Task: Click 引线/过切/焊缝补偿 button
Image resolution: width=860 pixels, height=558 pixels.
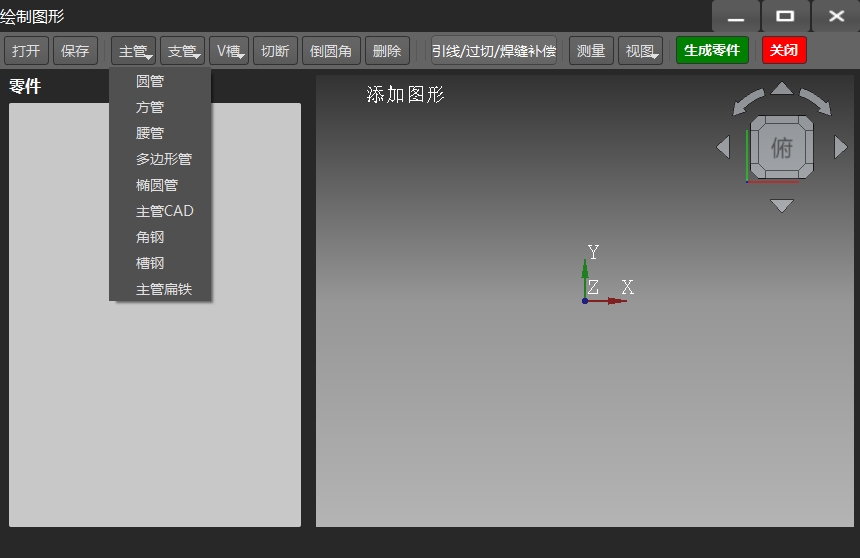Action: coord(494,51)
